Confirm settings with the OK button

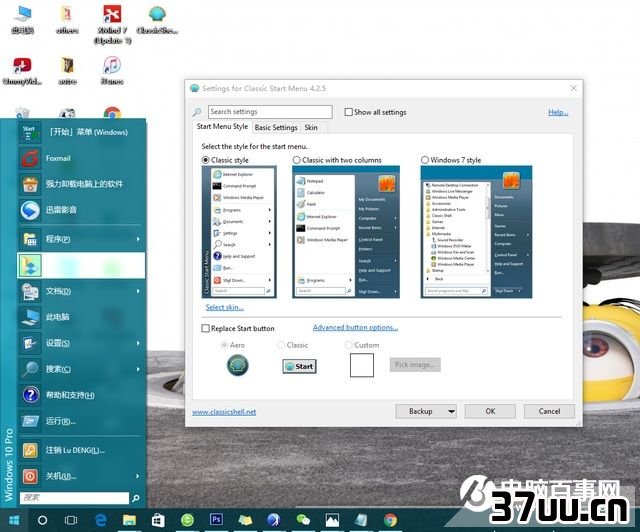[x=490, y=411]
